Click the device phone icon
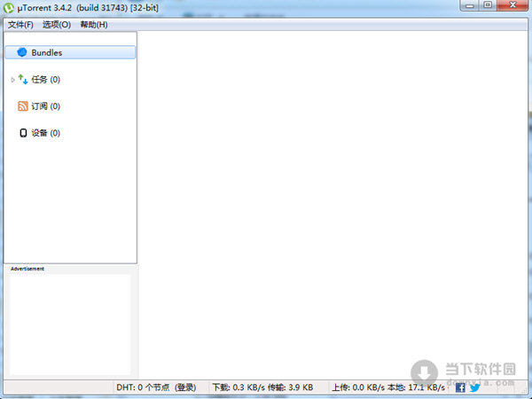Viewport: 532px width, 399px height. [x=23, y=133]
